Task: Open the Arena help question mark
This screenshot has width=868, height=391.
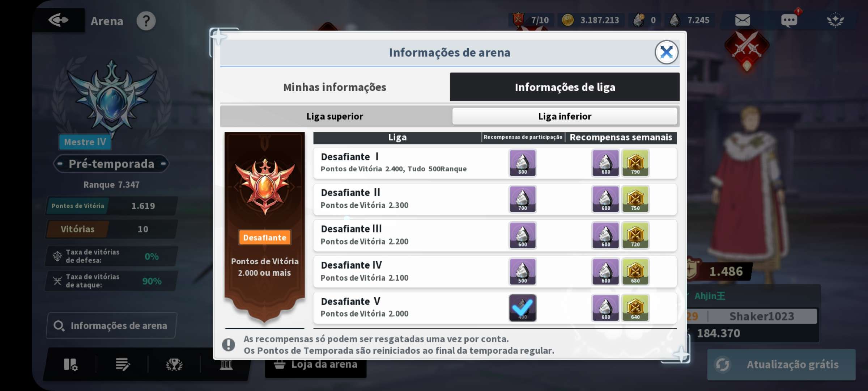Action: (x=146, y=21)
